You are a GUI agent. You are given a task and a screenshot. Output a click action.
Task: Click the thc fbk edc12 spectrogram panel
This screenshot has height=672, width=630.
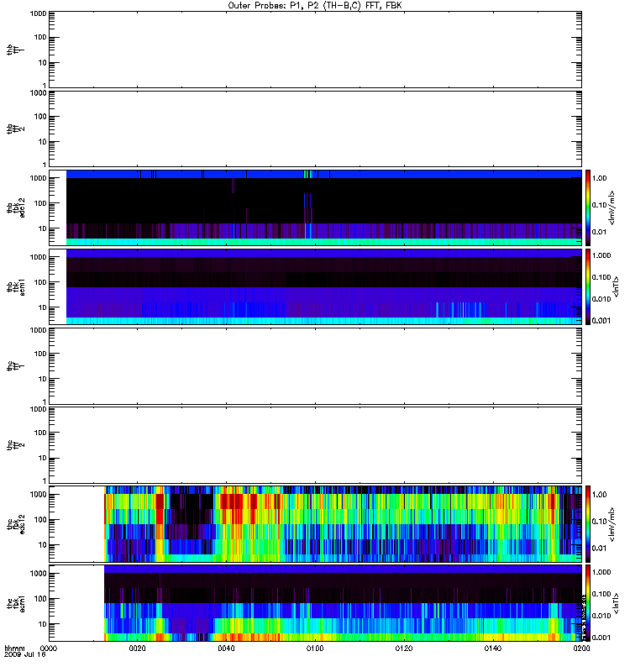pyautogui.click(x=316, y=523)
